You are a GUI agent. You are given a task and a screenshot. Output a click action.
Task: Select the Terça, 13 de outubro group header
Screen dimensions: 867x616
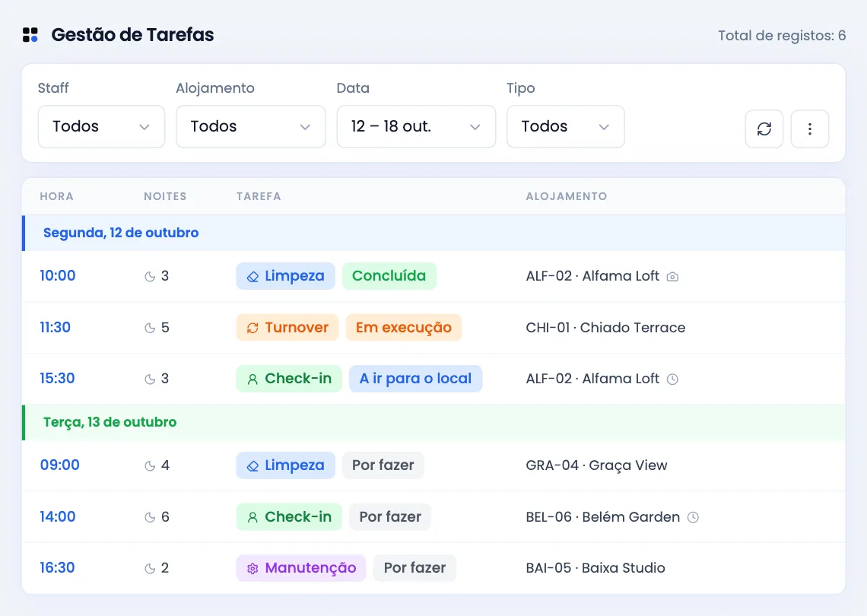click(x=433, y=423)
